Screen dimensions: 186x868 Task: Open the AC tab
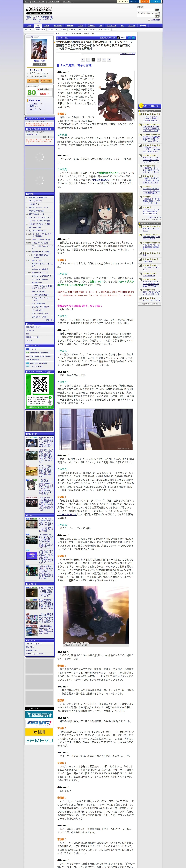[122, 26]
